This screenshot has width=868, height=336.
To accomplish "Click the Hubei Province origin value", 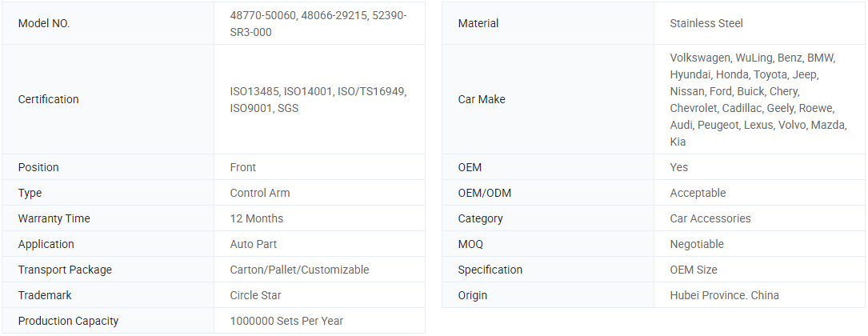I will [724, 295].
